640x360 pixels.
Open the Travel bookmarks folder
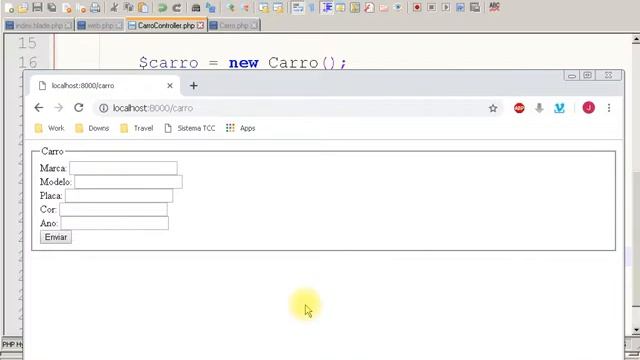tap(137, 128)
